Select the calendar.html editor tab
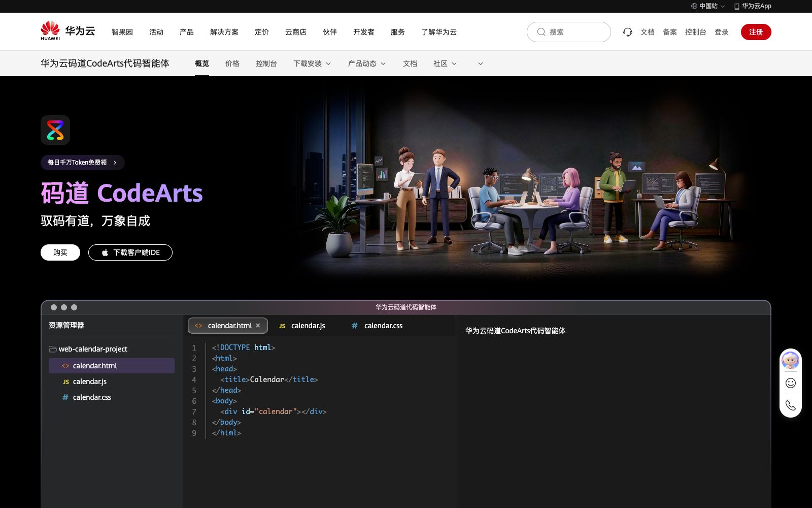 (x=228, y=326)
